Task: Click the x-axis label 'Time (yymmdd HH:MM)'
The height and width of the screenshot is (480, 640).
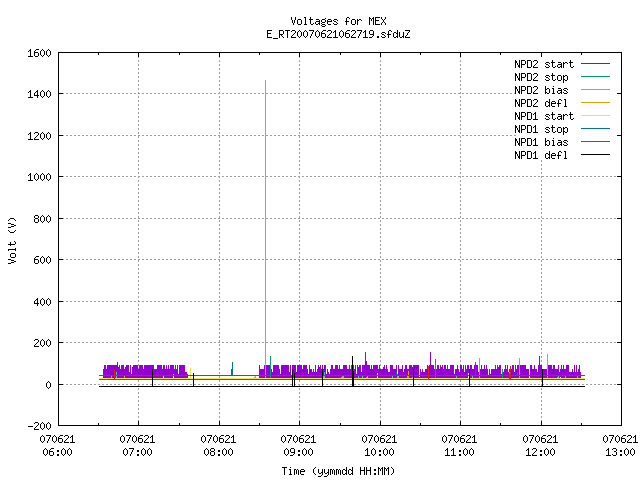Action: point(338,471)
